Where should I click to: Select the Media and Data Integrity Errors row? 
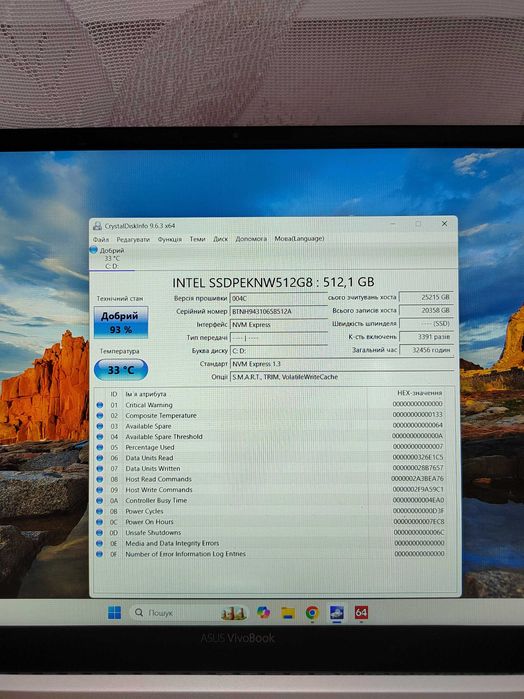click(272, 543)
